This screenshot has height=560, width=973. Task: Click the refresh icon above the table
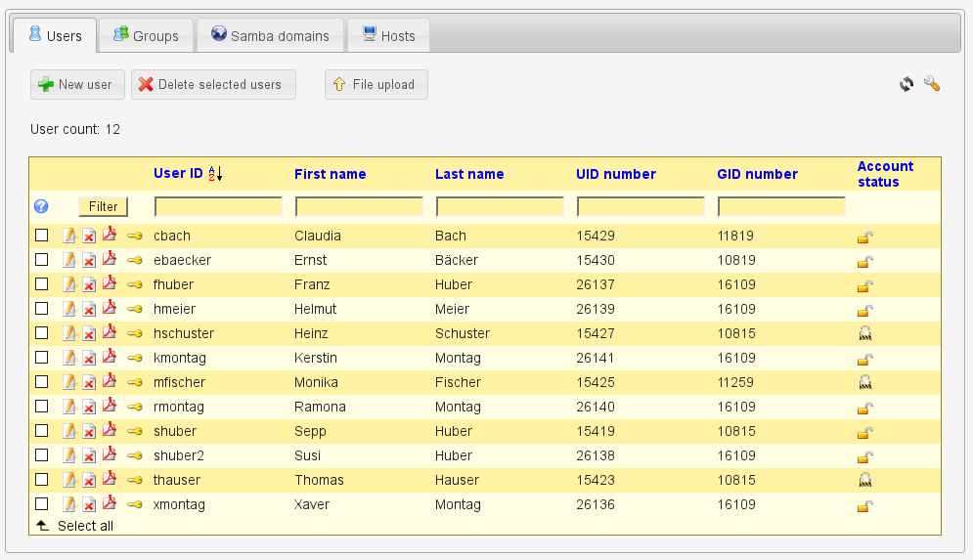907,85
